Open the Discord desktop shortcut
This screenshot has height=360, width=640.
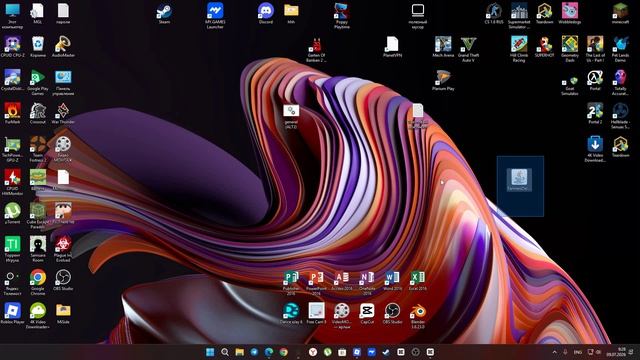pyautogui.click(x=266, y=13)
